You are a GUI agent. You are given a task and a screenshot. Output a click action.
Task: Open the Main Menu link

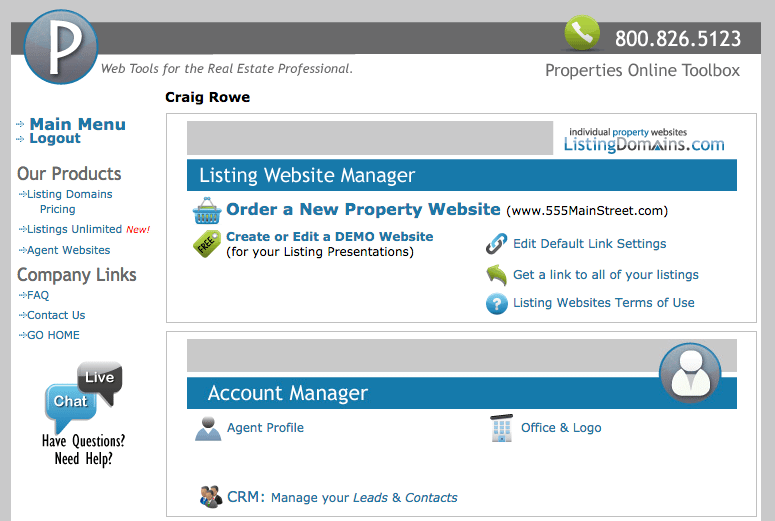tap(78, 124)
